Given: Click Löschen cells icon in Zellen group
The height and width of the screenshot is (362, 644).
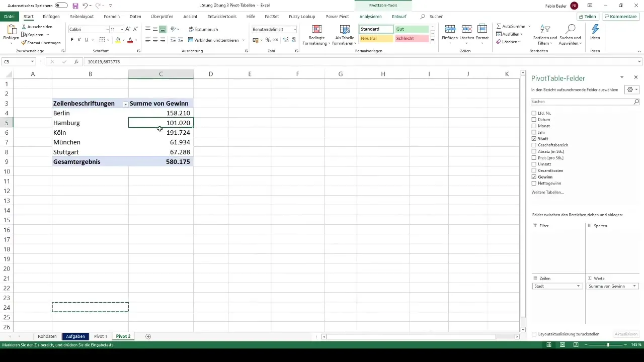Looking at the screenshot, I should (x=466, y=30).
